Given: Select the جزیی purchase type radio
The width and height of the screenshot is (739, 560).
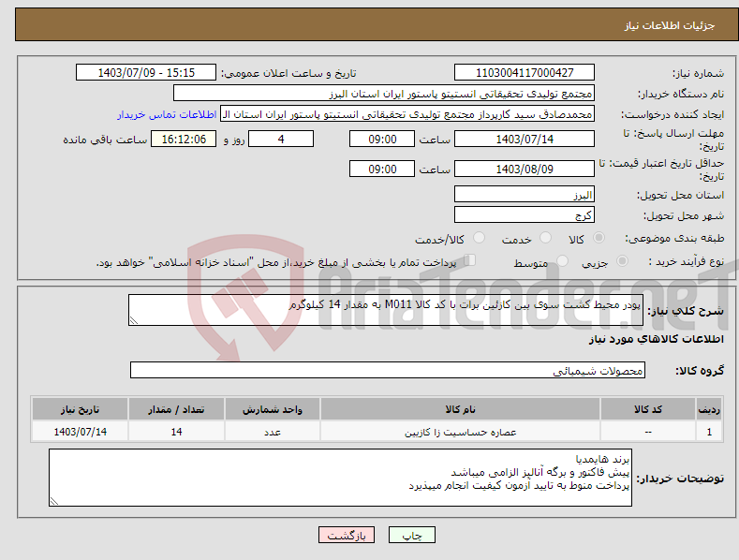Looking at the screenshot, I should tap(622, 261).
